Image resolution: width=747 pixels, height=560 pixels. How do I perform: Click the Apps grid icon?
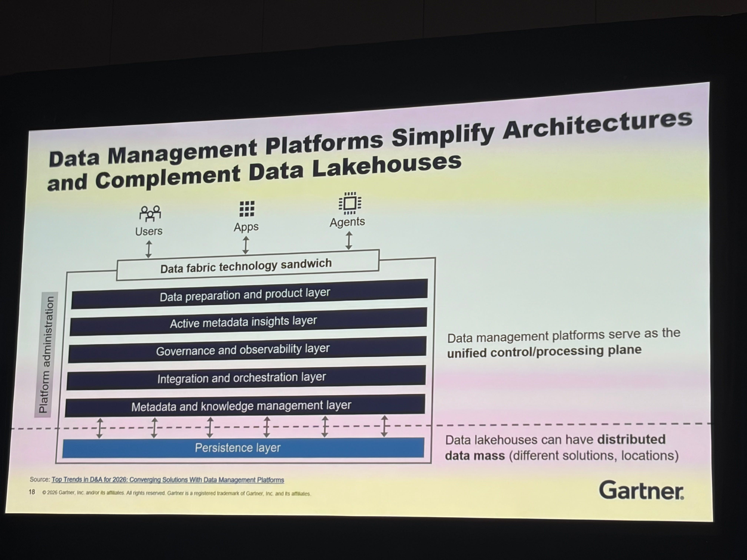[x=247, y=209]
